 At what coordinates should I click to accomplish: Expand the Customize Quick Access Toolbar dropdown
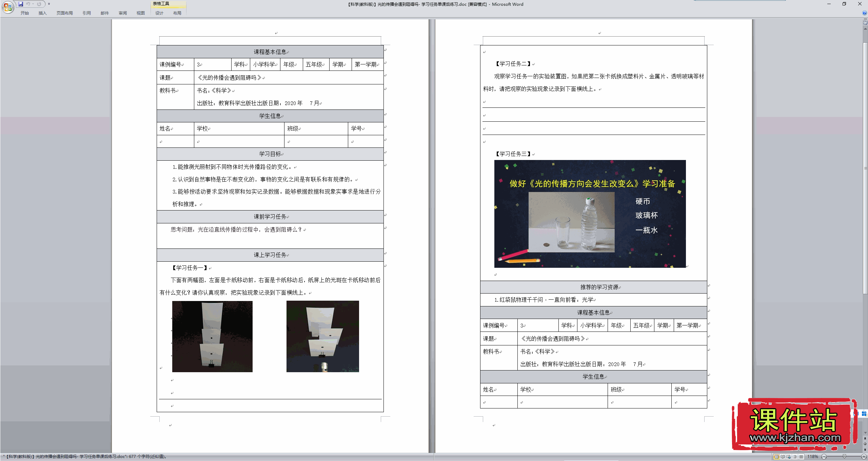tap(49, 4)
